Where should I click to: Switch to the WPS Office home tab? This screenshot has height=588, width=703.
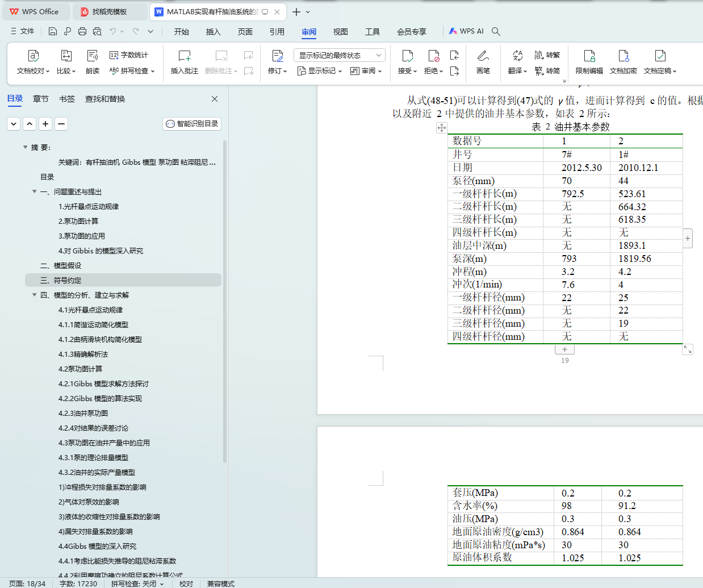[x=35, y=12]
